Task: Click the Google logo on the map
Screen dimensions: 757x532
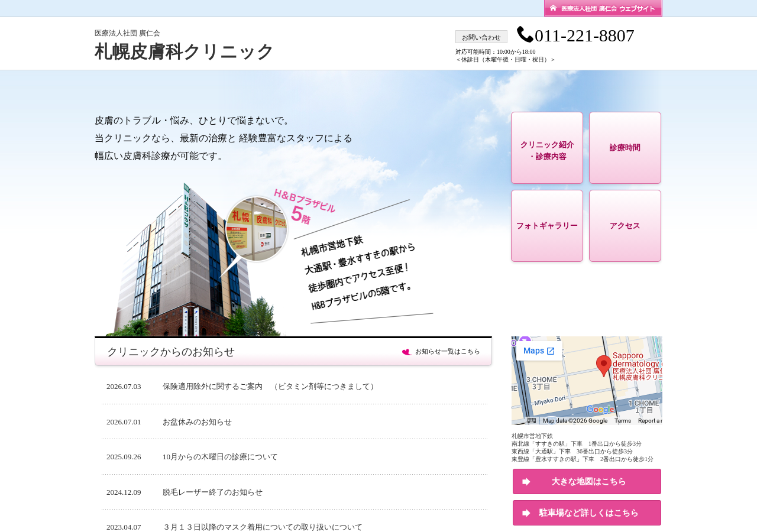Action: [x=600, y=409]
